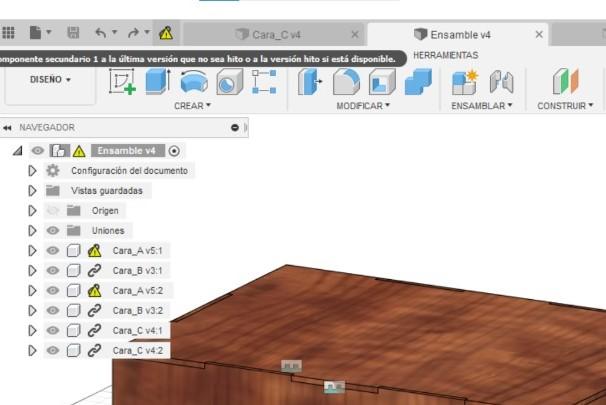606x405 pixels.
Task: Select the Cara_C v4:2 tree item
Action: (138, 351)
